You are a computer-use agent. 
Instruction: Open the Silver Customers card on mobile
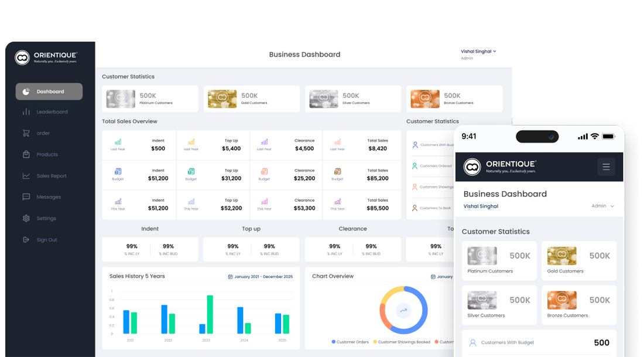pos(499,305)
